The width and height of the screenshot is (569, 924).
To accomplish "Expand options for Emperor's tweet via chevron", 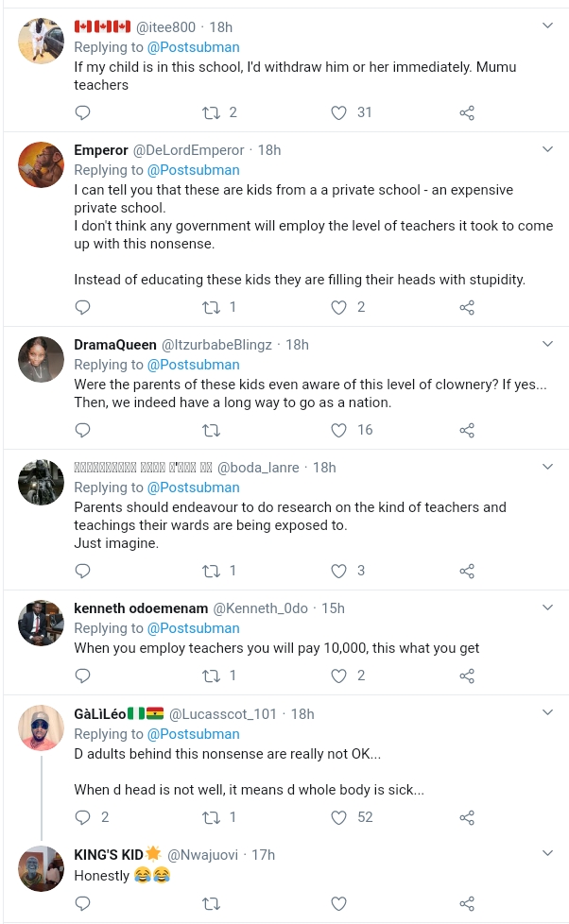I will 547,149.
